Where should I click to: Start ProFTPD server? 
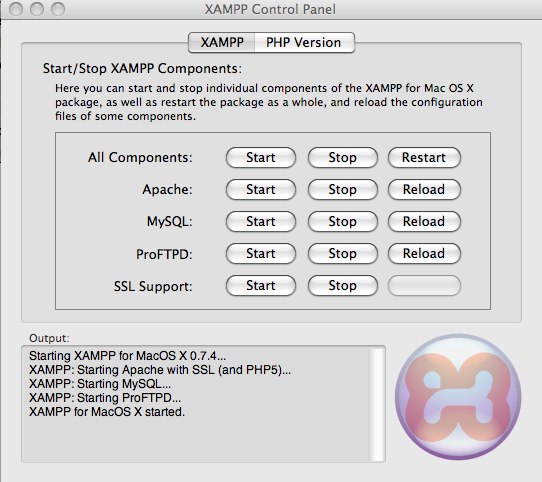click(261, 253)
